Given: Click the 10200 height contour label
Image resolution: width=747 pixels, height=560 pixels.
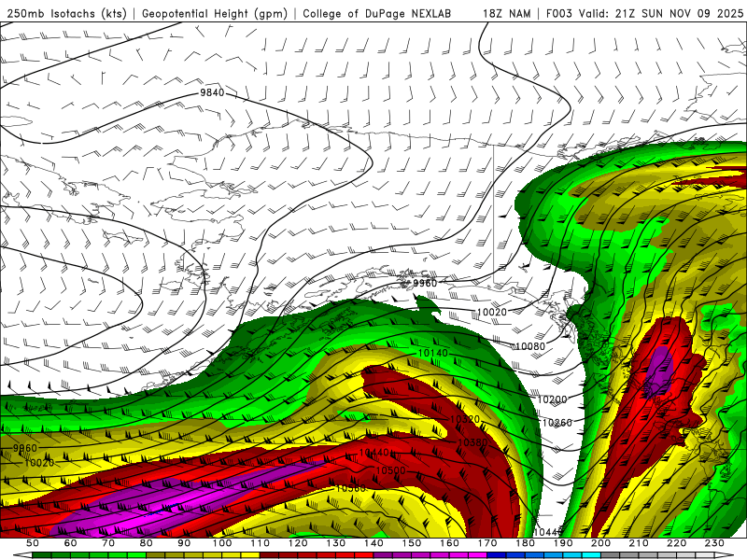Looking at the screenshot, I should tap(552, 399).
